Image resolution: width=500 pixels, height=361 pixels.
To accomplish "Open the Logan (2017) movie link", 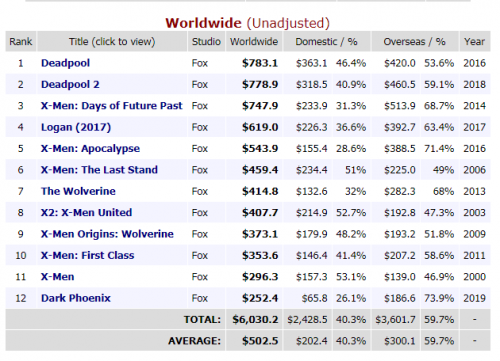I will (76, 127).
